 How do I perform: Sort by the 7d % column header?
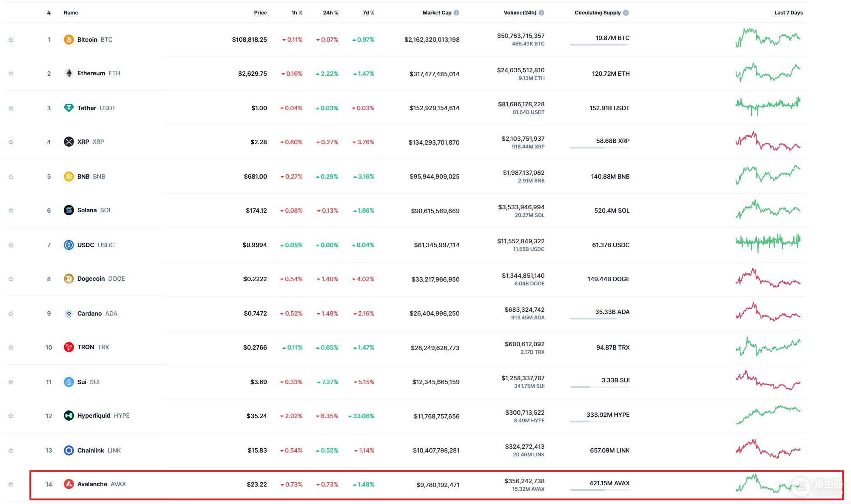(368, 13)
